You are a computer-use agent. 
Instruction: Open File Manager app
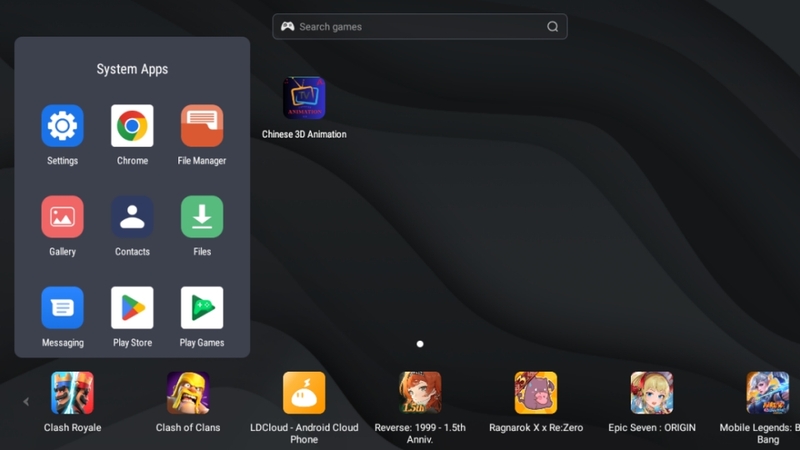tap(202, 126)
